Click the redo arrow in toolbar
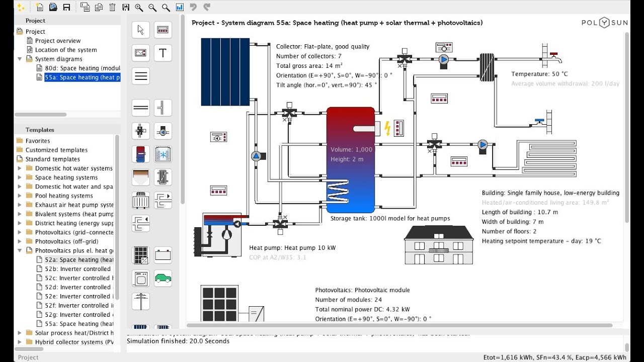 [206, 7]
